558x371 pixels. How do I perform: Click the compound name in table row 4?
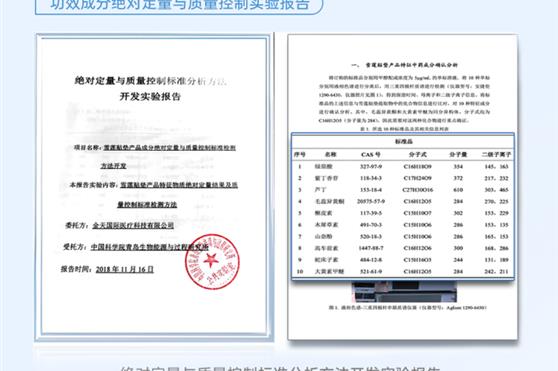(329, 201)
